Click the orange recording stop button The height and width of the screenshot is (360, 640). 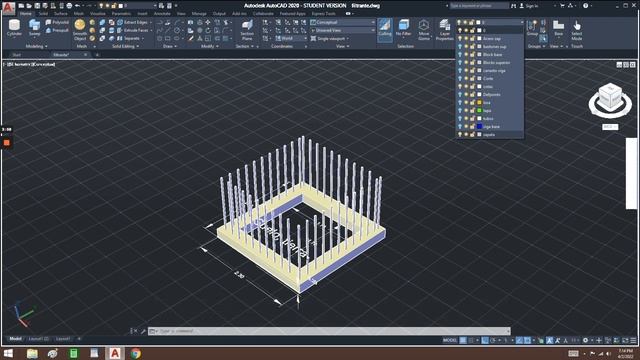pos(7,142)
